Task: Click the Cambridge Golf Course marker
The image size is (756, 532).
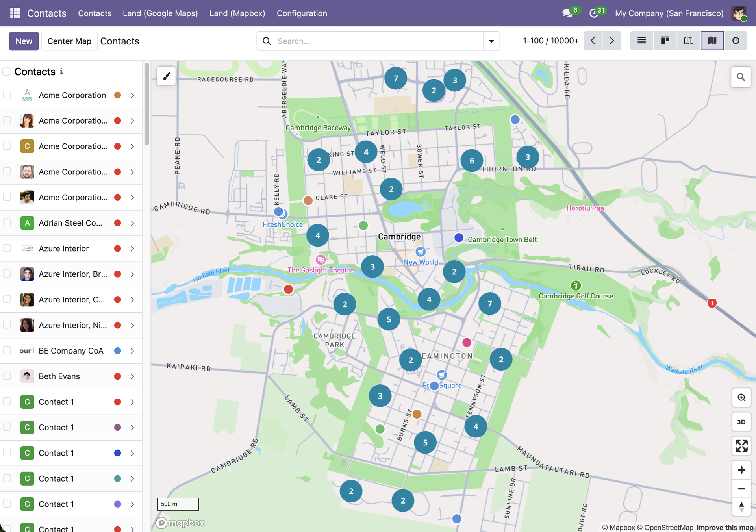Action: (x=576, y=285)
